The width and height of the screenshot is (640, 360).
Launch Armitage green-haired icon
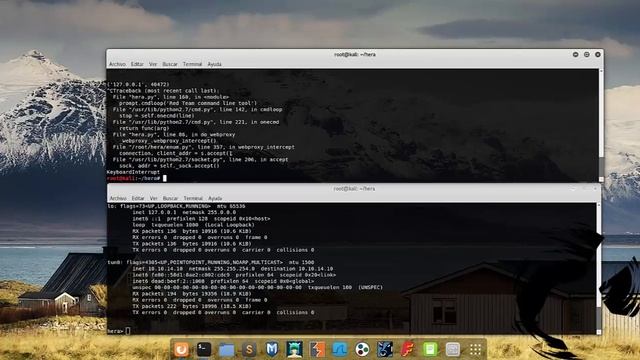click(x=294, y=349)
